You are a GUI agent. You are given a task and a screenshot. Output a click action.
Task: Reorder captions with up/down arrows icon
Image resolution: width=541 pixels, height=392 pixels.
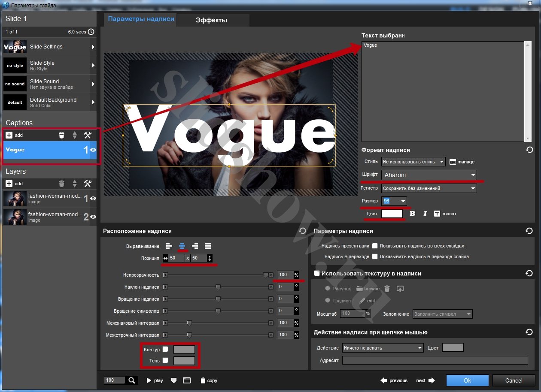[75, 135]
